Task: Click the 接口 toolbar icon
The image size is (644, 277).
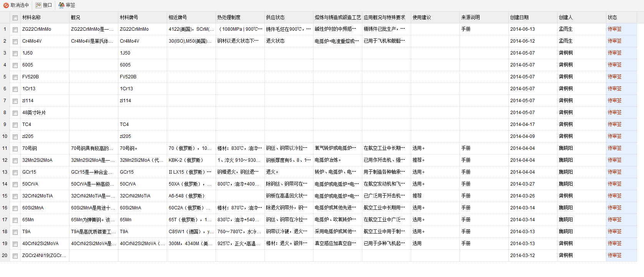Action: click(38, 5)
